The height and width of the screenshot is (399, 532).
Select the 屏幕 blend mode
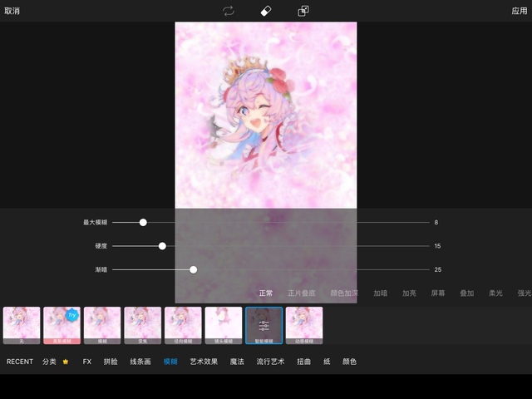tap(438, 293)
